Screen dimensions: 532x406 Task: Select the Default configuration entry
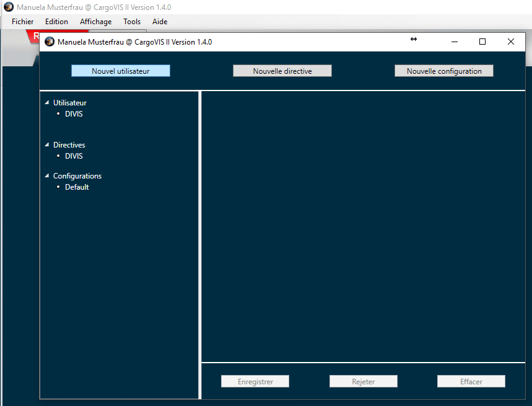(77, 187)
